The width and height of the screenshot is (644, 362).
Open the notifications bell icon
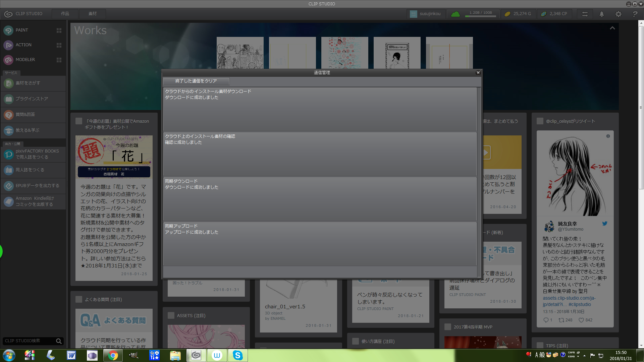pyautogui.click(x=601, y=14)
